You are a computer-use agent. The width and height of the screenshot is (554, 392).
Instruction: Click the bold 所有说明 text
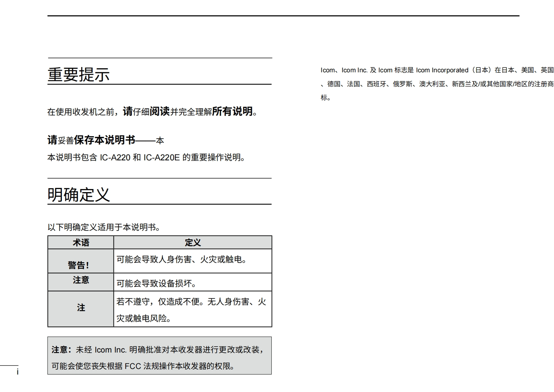point(232,111)
